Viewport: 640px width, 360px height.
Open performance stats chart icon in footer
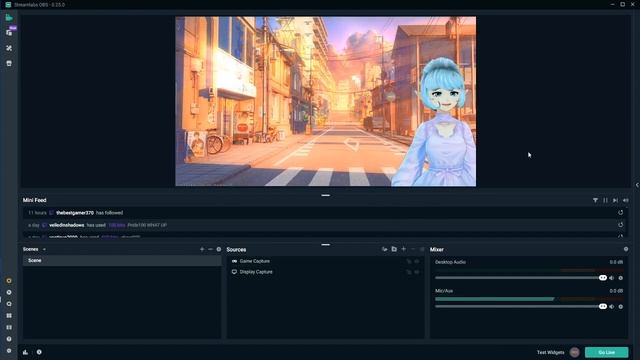tap(25, 352)
